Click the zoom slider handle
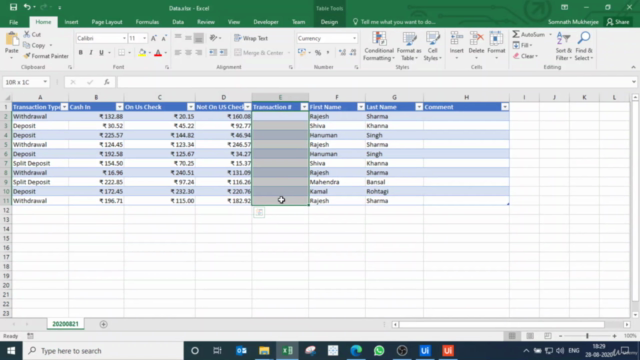This screenshot has width=640, height=360. pyautogui.click(x=587, y=336)
